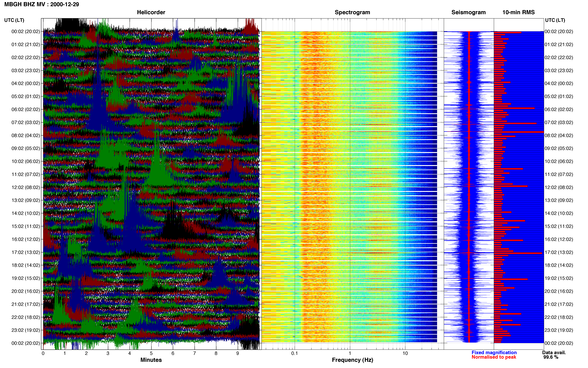Click the '2' tick on Minutes axis

point(86,353)
